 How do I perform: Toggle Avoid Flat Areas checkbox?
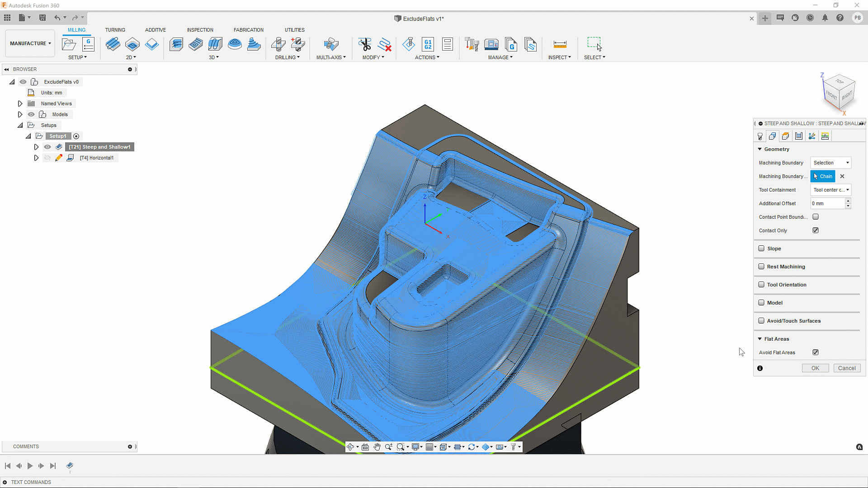click(816, 352)
